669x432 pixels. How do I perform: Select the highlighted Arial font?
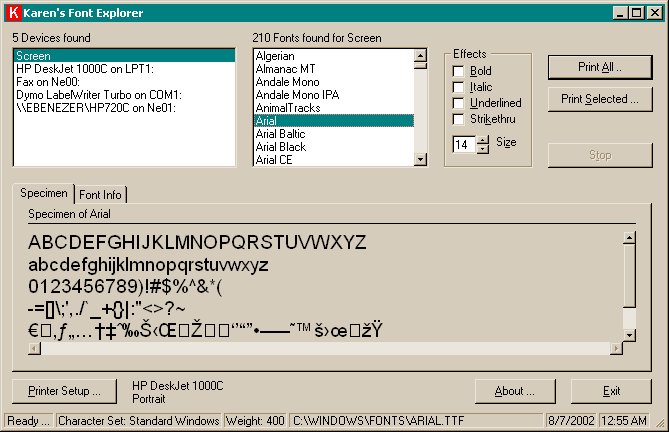[334, 121]
